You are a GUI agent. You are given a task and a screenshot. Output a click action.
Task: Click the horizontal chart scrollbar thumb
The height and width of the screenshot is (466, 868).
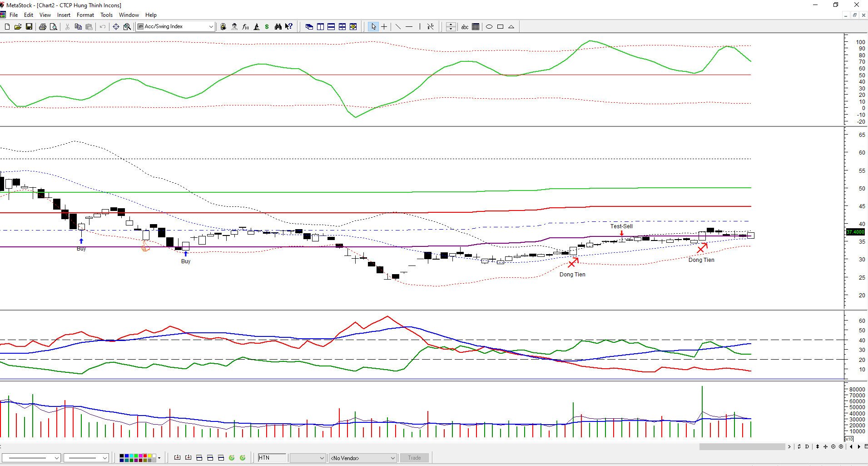pyautogui.click(x=742, y=446)
